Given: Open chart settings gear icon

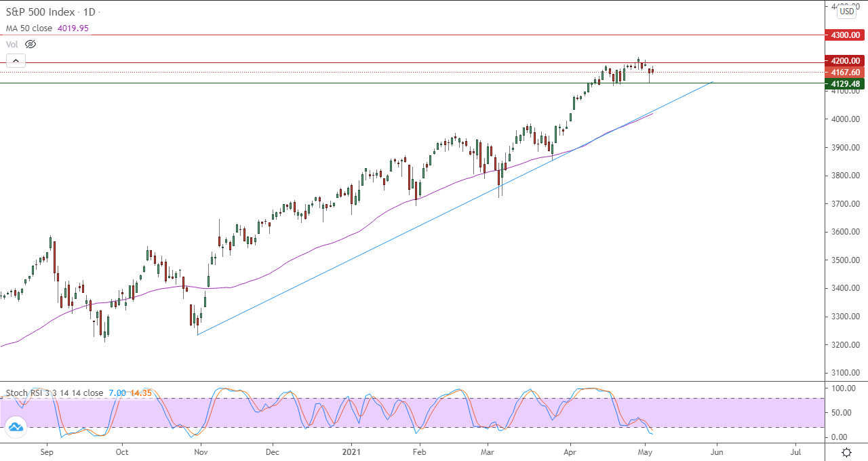Looking at the screenshot, I should pos(846,452).
